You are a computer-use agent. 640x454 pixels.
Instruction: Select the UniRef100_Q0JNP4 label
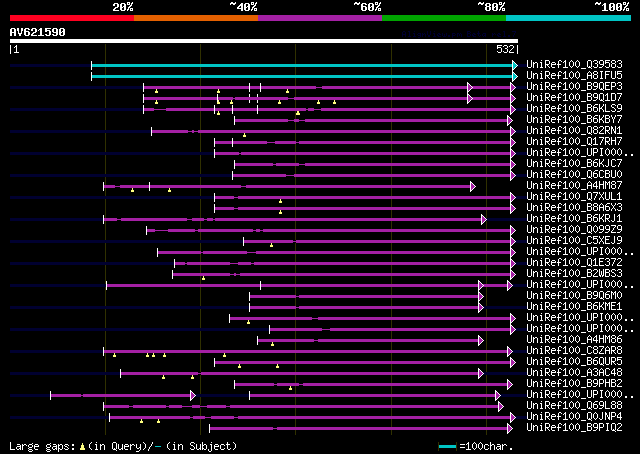pos(574,417)
